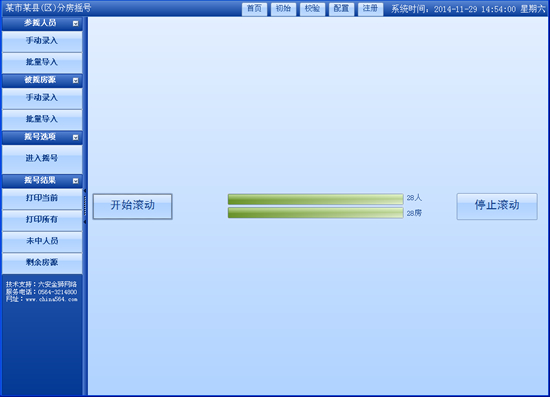The image size is (550, 397).
Task: Click the progress bar labeled 28房
Action: click(315, 213)
